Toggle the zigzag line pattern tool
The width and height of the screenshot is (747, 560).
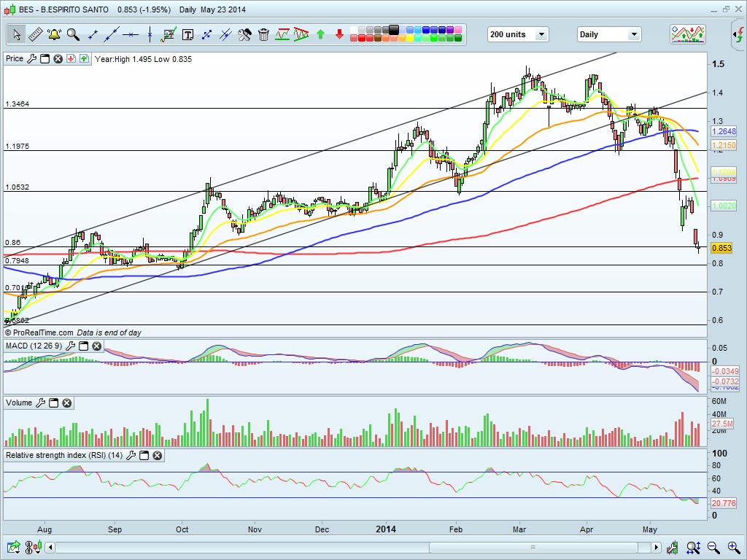pyautogui.click(x=282, y=34)
